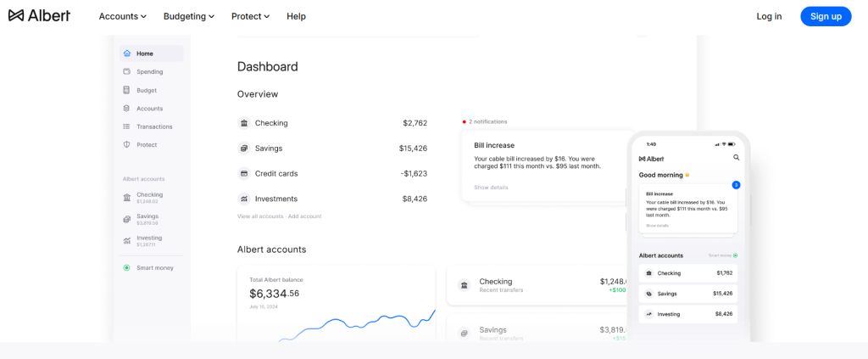The image size is (868, 359).
Task: Click the bank icon on Checking card
Action: coord(464,285)
